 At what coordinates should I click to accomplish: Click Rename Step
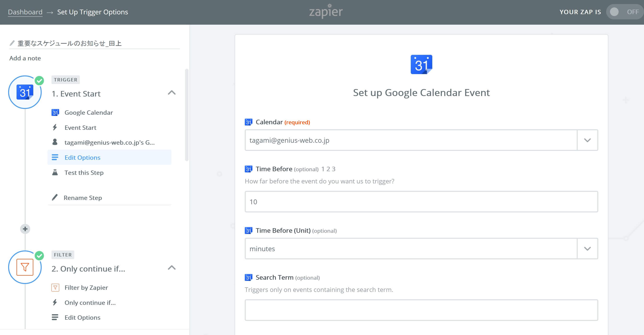[x=83, y=198]
